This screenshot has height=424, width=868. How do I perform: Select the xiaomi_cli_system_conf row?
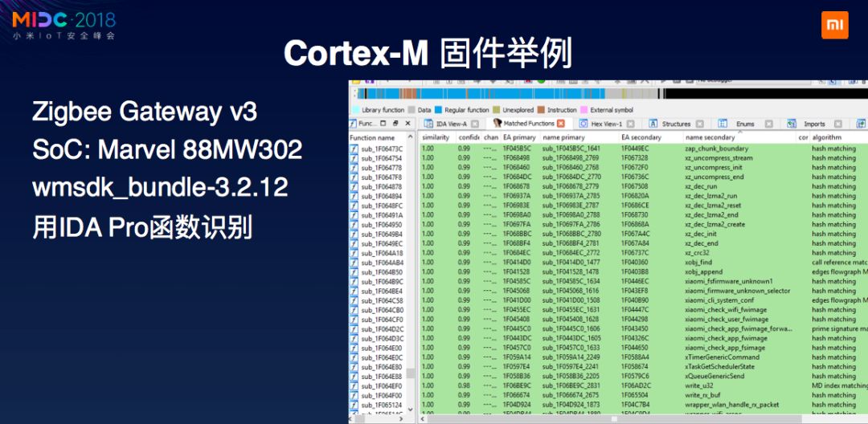[643, 300]
